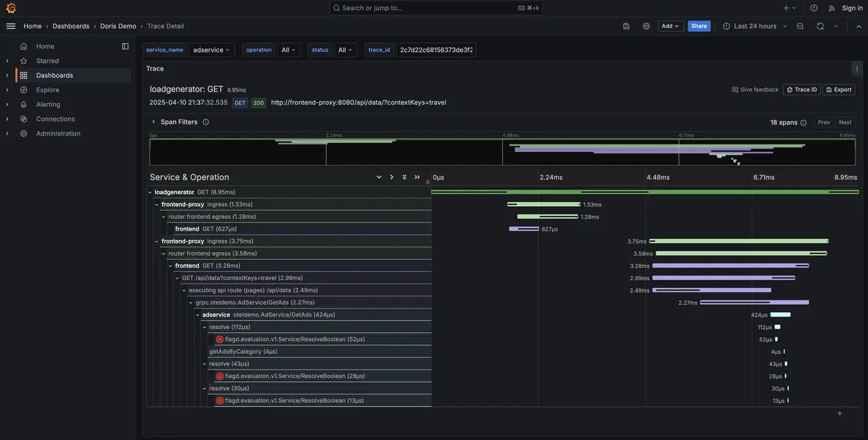Open the Trace panel three-dot menu
Viewport: 868px width, 440px height.
click(x=856, y=68)
